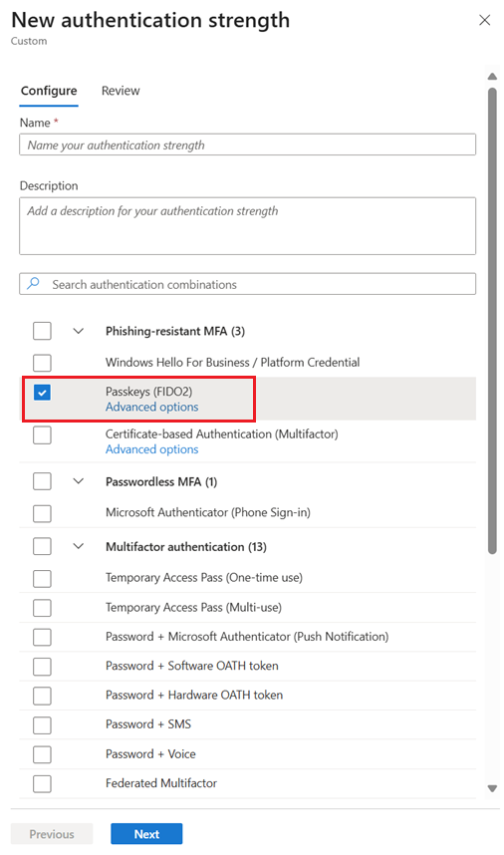Image resolution: width=504 pixels, height=855 pixels.
Task: Switch to the Review tab
Action: point(121,91)
